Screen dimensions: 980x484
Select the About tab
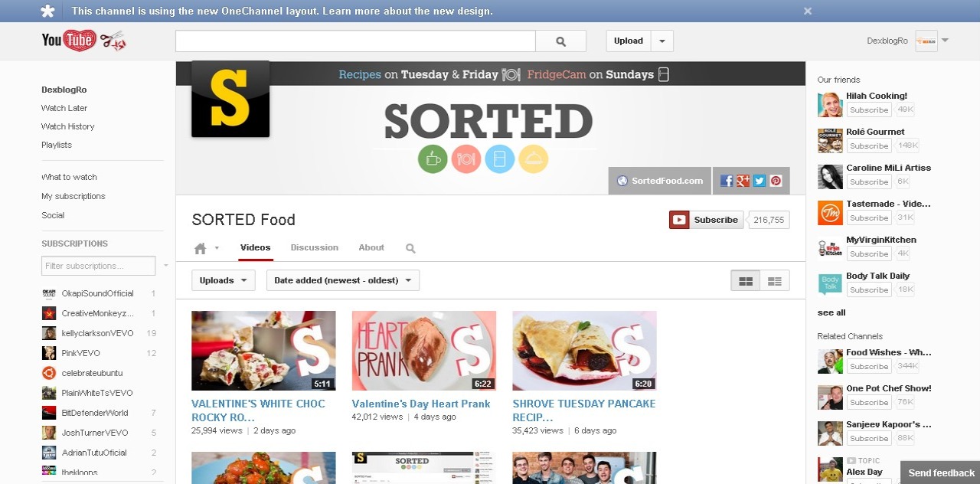coord(371,247)
